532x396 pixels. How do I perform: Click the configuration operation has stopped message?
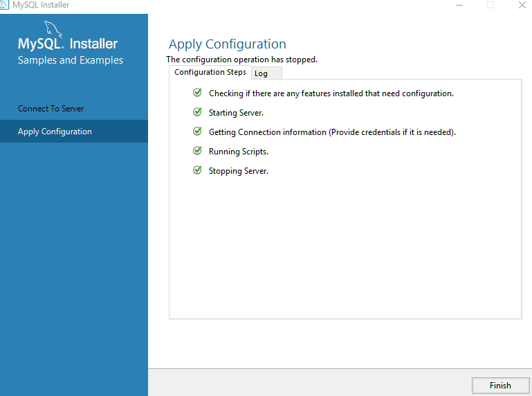[x=241, y=60]
